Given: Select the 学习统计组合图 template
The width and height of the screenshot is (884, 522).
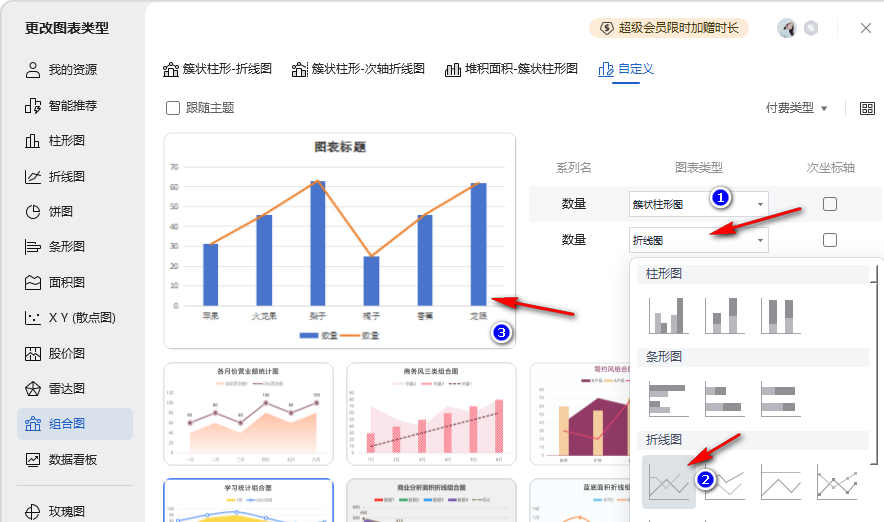Looking at the screenshot, I should point(249,501).
